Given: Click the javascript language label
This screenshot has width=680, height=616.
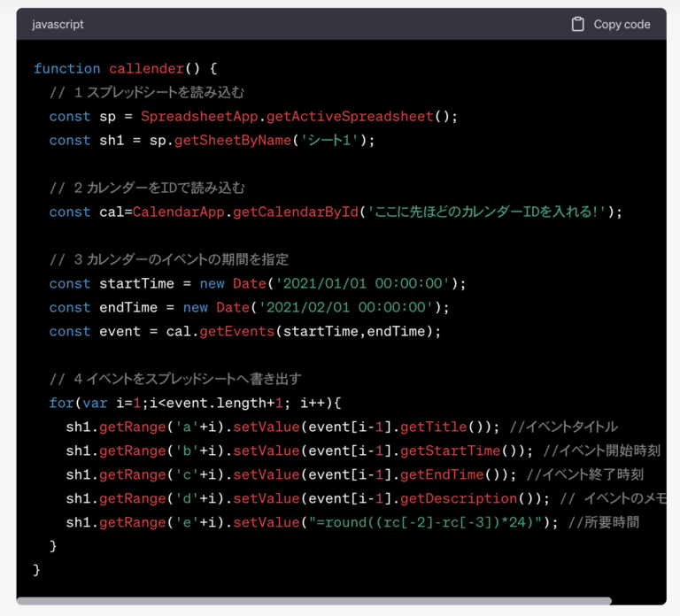Looking at the screenshot, I should (58, 25).
